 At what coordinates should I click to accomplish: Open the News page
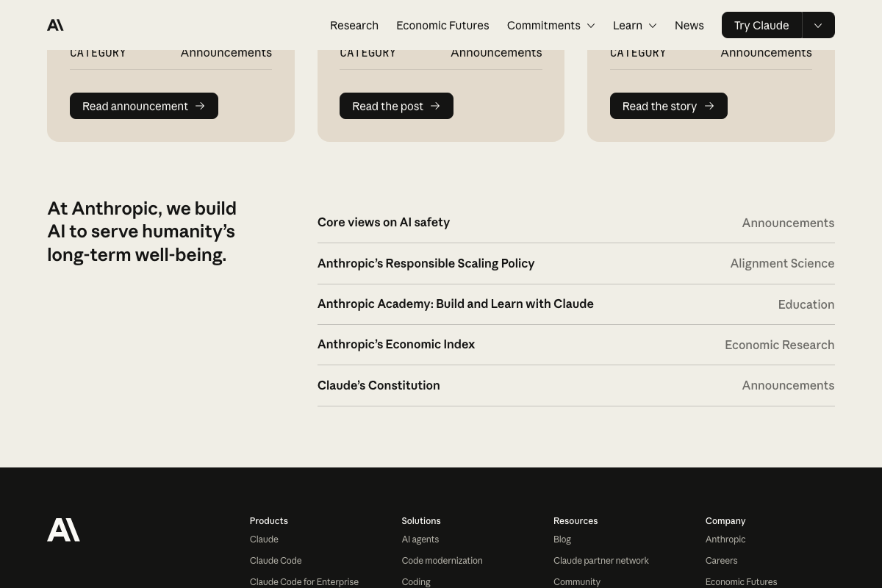click(689, 25)
